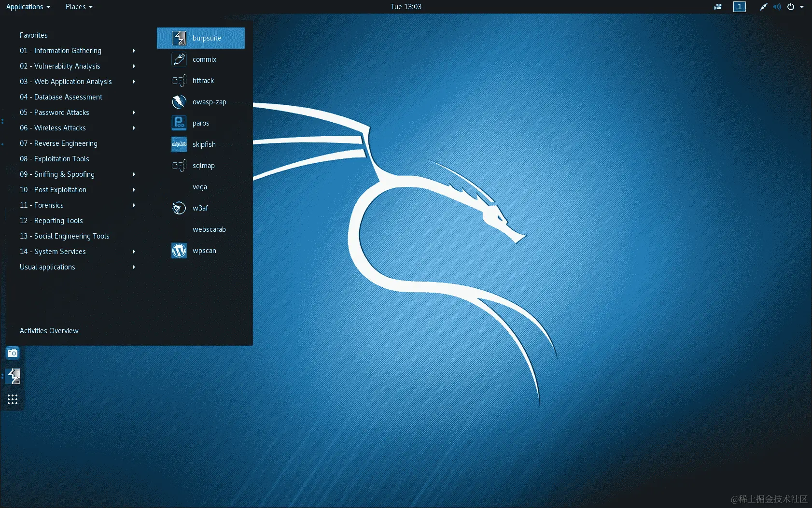Expand 14 - System Services submenu arrow
812x508 pixels.
[x=134, y=252]
